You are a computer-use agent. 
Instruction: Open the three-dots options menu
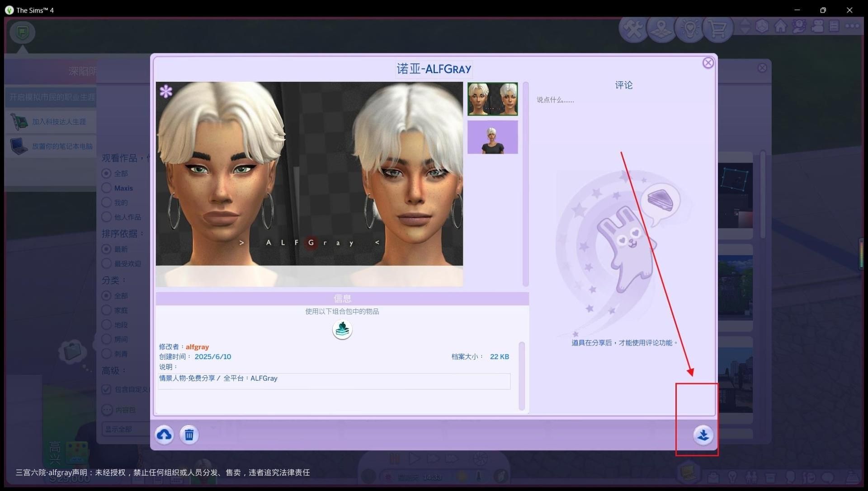[x=852, y=26]
